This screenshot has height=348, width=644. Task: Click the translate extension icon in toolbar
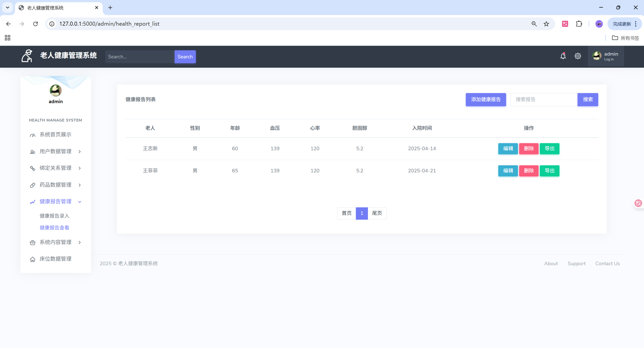point(565,24)
